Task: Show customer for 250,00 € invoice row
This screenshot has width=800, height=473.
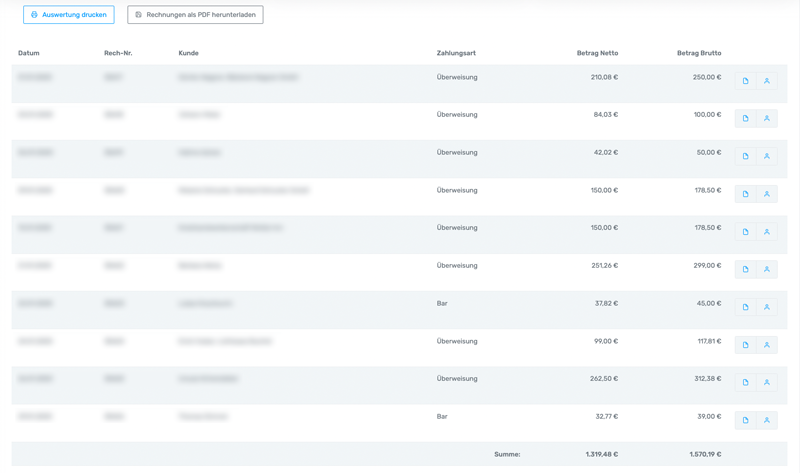Action: (x=767, y=81)
